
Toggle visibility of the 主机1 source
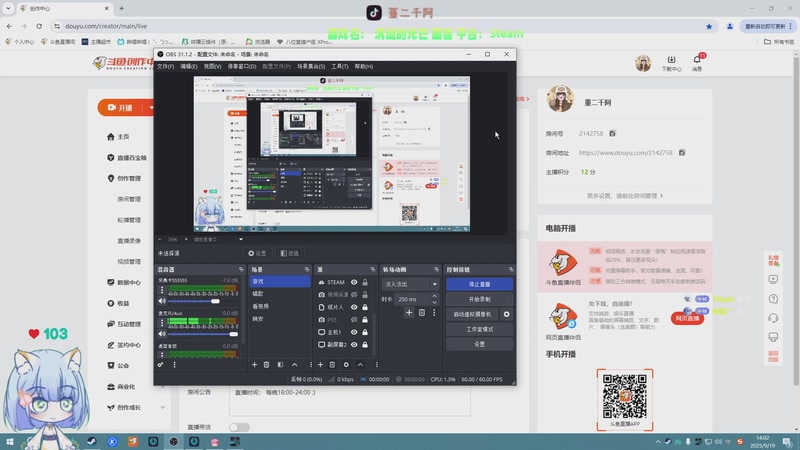(x=354, y=332)
